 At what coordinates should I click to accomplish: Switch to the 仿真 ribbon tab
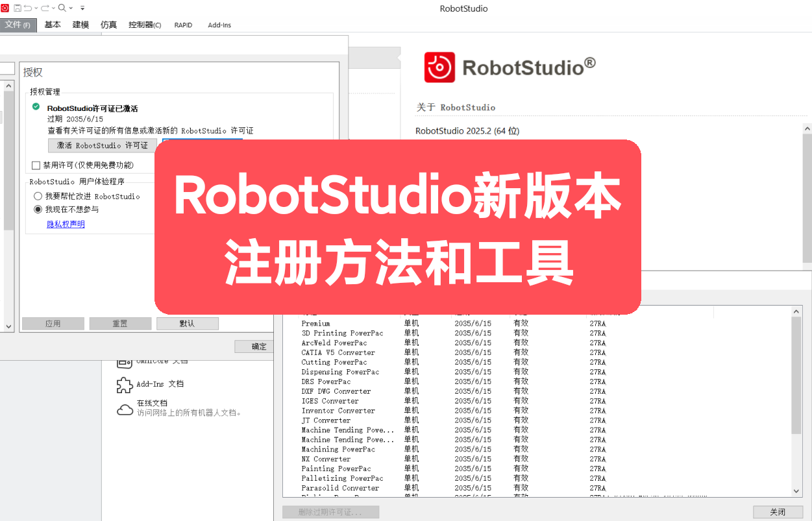click(x=108, y=25)
